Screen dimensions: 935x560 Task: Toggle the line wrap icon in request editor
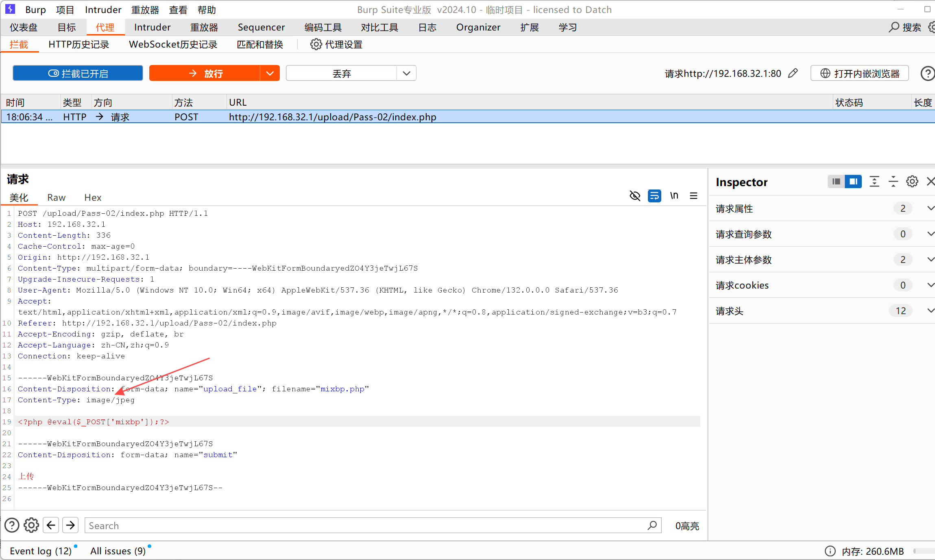[x=654, y=196]
